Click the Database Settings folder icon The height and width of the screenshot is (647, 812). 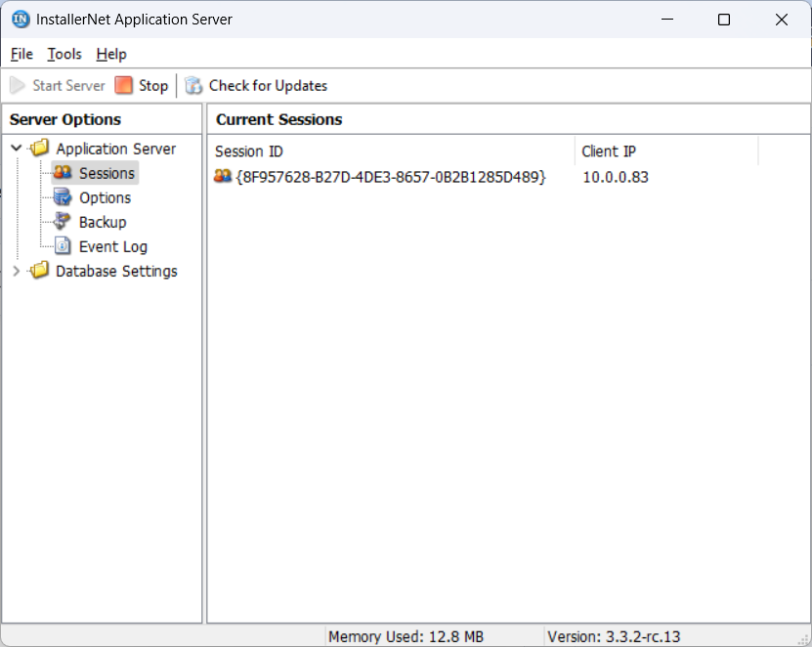pyautogui.click(x=40, y=271)
